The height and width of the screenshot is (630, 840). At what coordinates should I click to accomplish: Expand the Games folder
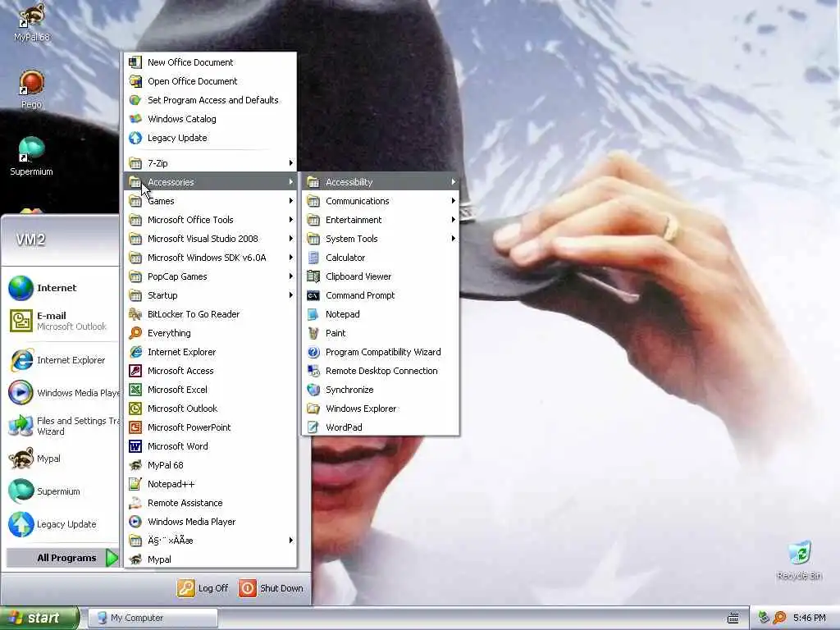pyautogui.click(x=210, y=201)
